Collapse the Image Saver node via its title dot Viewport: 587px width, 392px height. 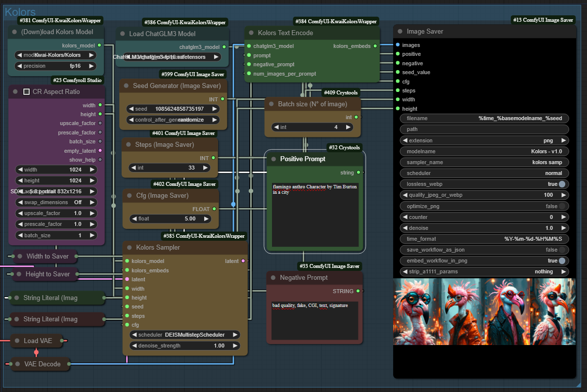click(400, 32)
